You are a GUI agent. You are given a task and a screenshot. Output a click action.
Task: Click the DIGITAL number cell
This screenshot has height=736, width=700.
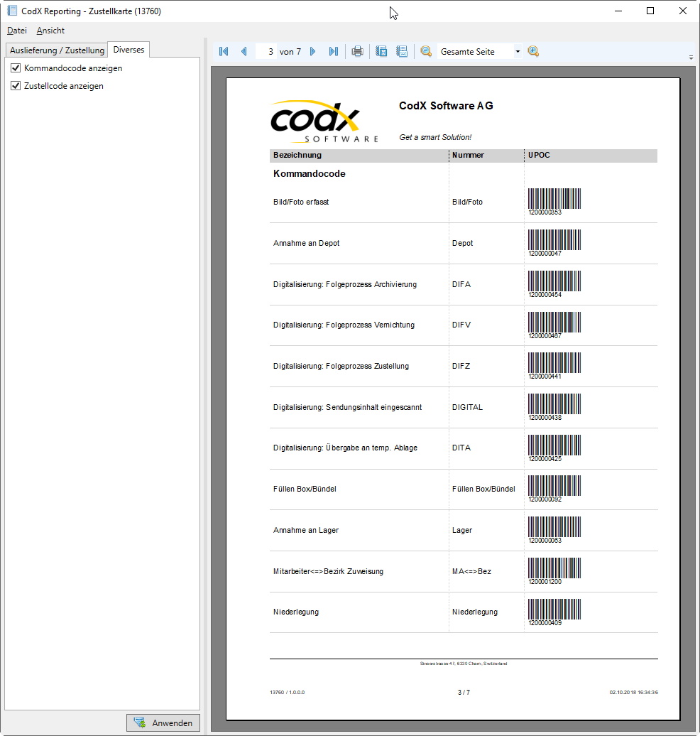(467, 408)
